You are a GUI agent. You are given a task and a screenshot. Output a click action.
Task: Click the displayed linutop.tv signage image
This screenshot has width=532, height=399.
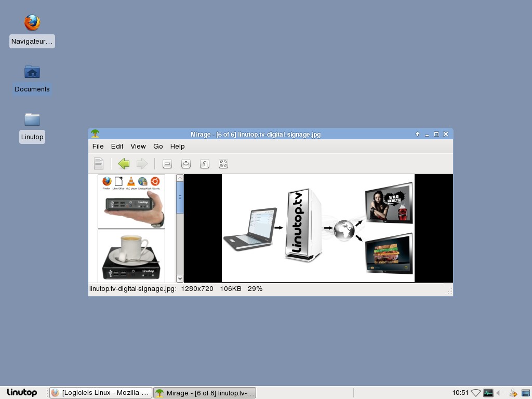click(318, 228)
